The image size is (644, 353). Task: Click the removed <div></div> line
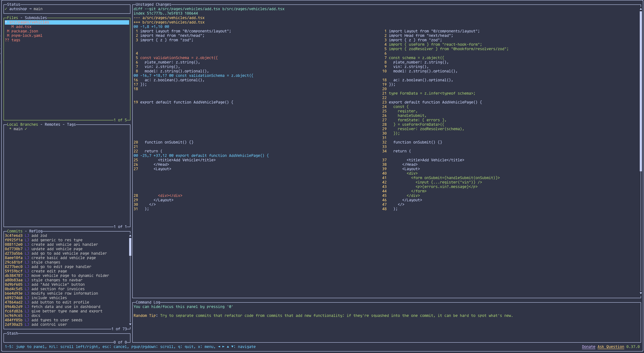click(x=170, y=196)
